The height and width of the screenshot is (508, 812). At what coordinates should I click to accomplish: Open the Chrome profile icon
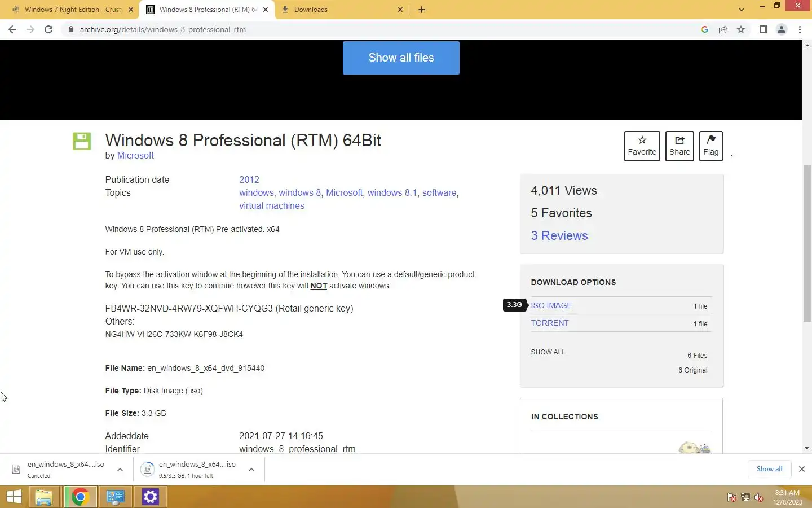coord(782,29)
